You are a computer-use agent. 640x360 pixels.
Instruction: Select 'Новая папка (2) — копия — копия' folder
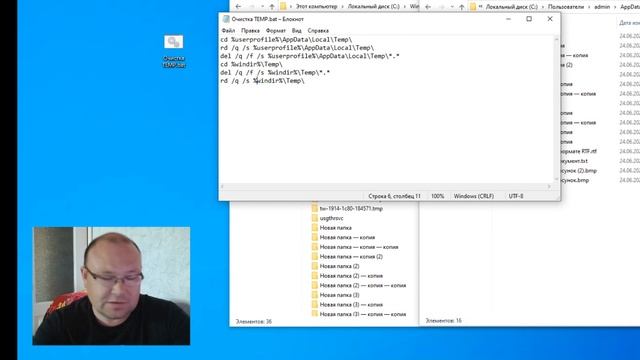point(363,285)
